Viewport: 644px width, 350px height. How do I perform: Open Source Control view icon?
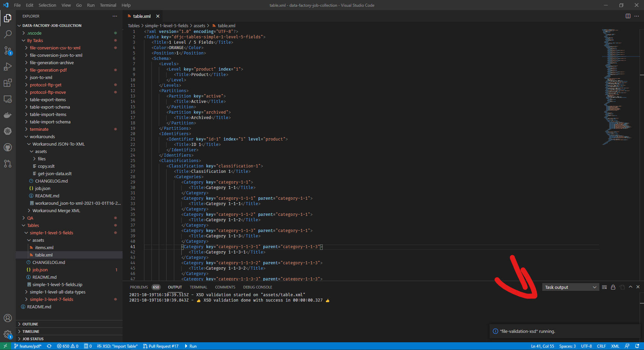click(8, 50)
